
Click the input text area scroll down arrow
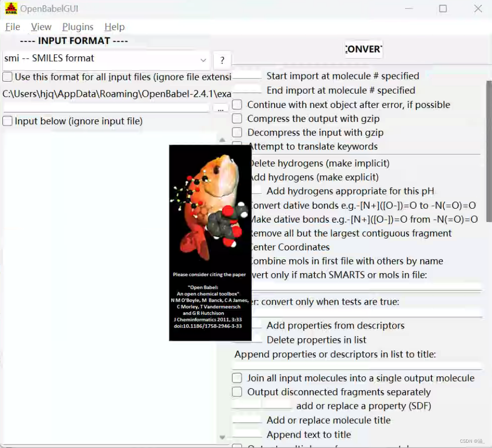click(x=222, y=437)
